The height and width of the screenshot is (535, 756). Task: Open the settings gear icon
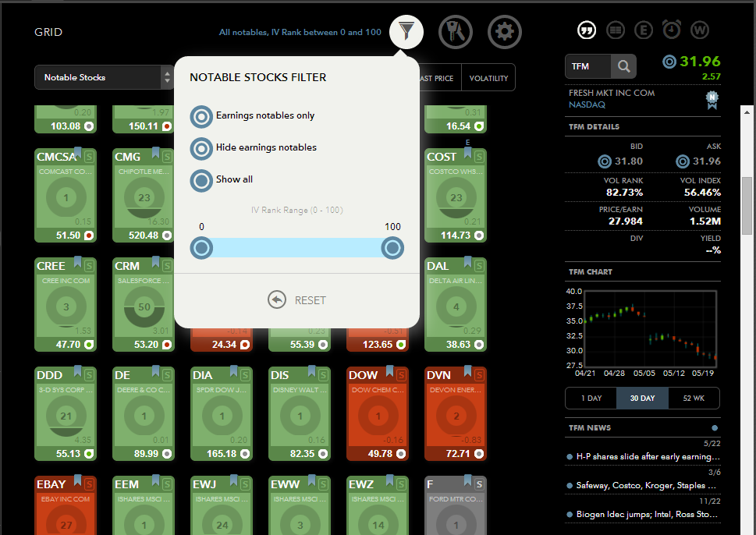pyautogui.click(x=504, y=32)
